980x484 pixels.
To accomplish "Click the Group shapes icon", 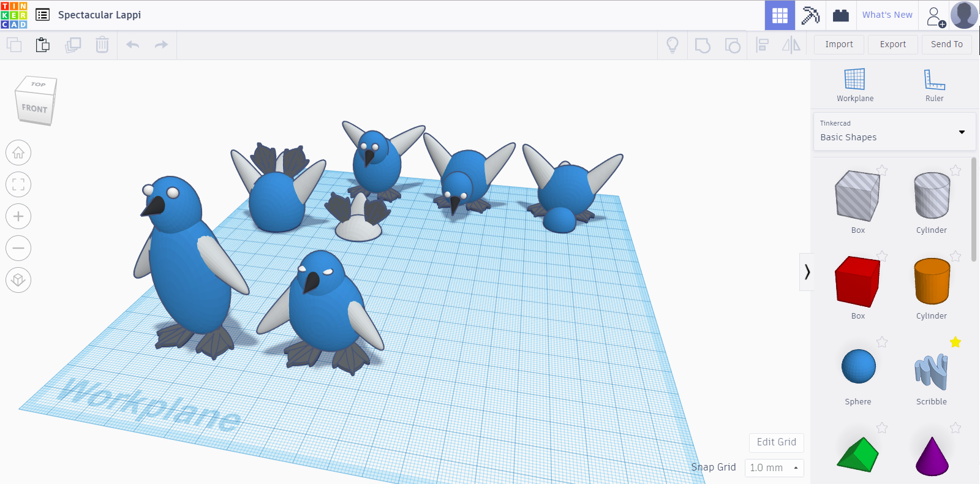I will [703, 45].
